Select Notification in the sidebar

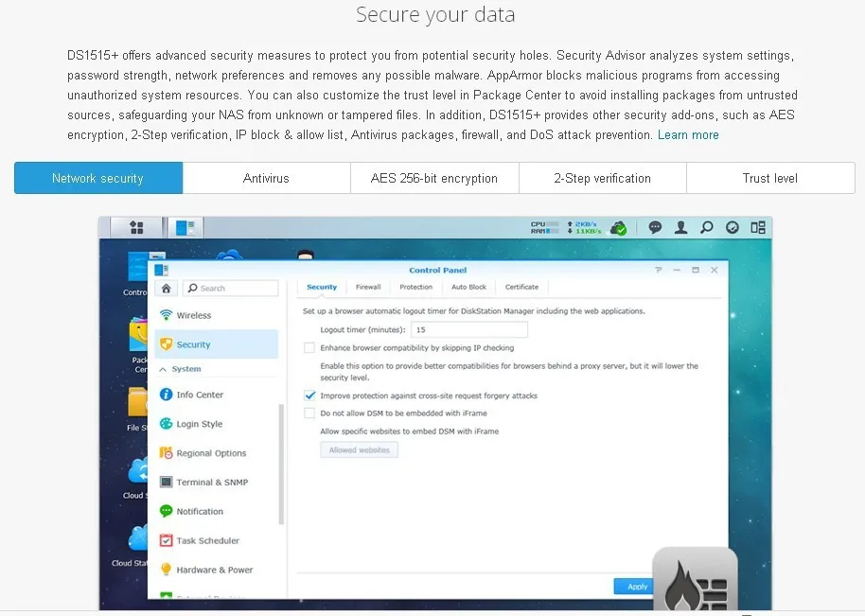coord(217,511)
